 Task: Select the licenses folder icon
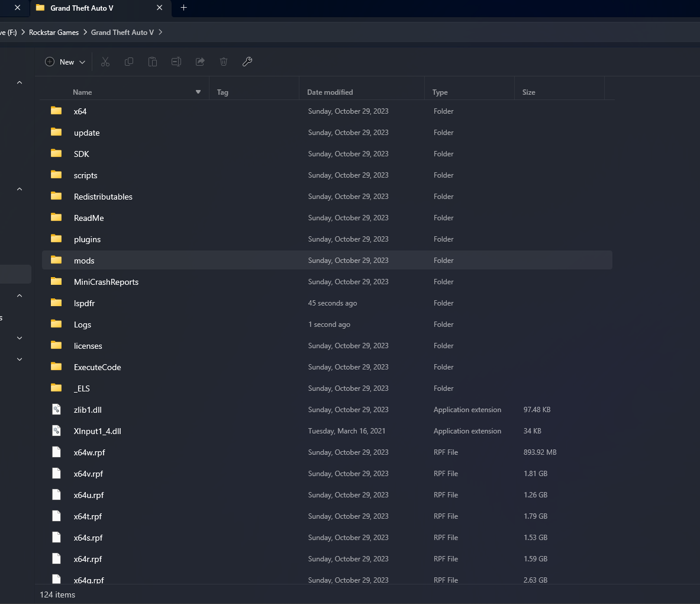[x=56, y=345]
